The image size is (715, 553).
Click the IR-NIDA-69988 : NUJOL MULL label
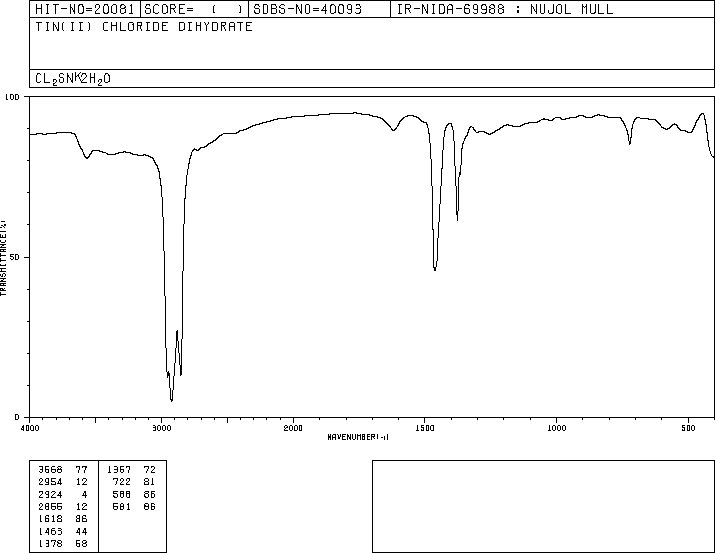pyautogui.click(x=505, y=9)
